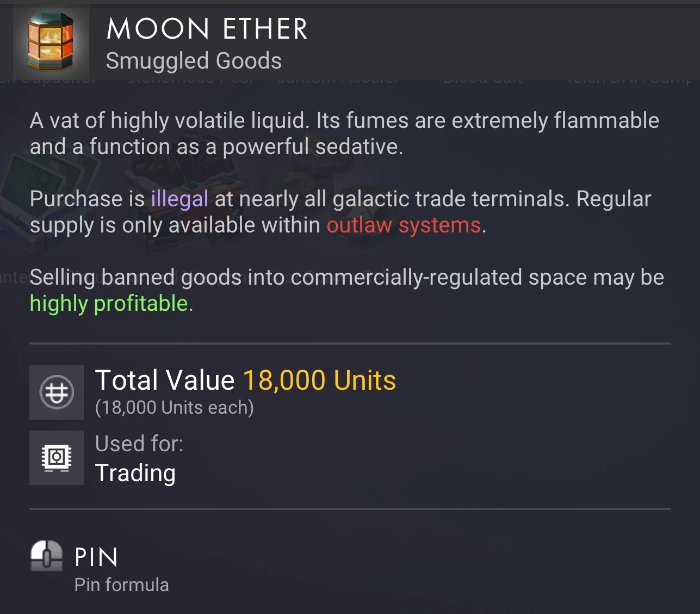The image size is (700, 614).
Task: Select the 'Trading' usage text
Action: (x=135, y=472)
